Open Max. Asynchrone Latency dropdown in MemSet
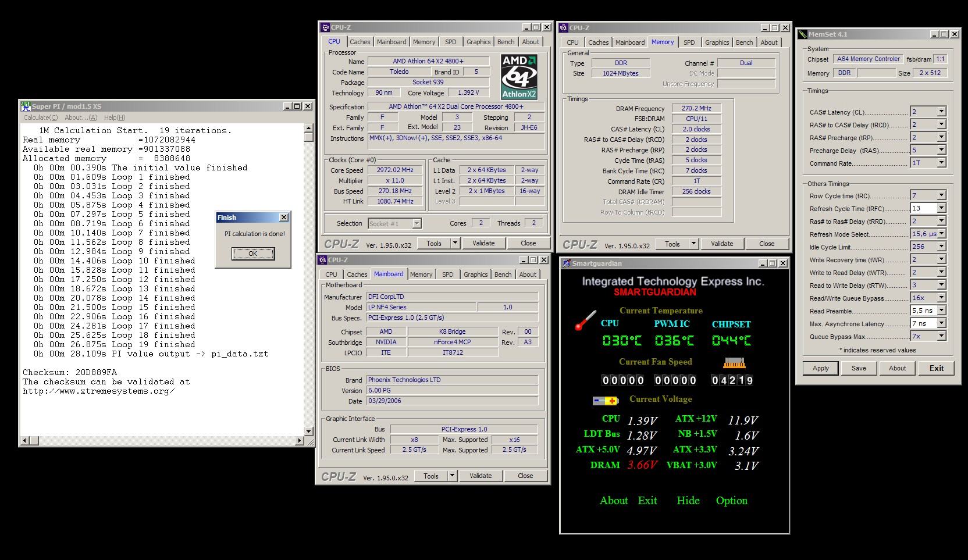968x560 pixels. pyautogui.click(x=941, y=323)
